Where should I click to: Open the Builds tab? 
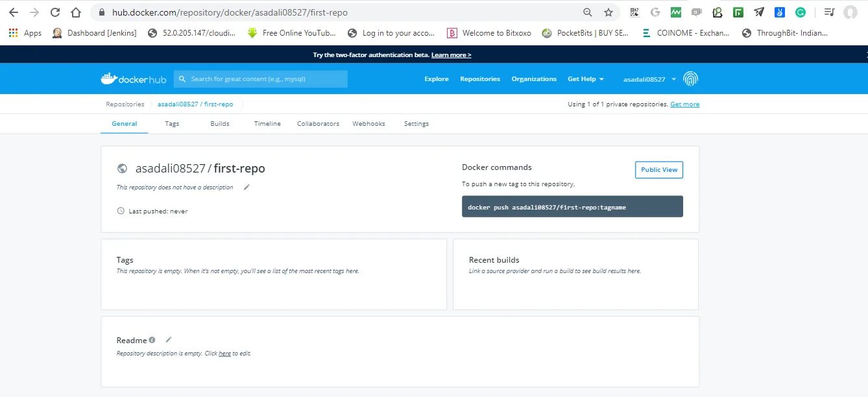[x=220, y=123]
